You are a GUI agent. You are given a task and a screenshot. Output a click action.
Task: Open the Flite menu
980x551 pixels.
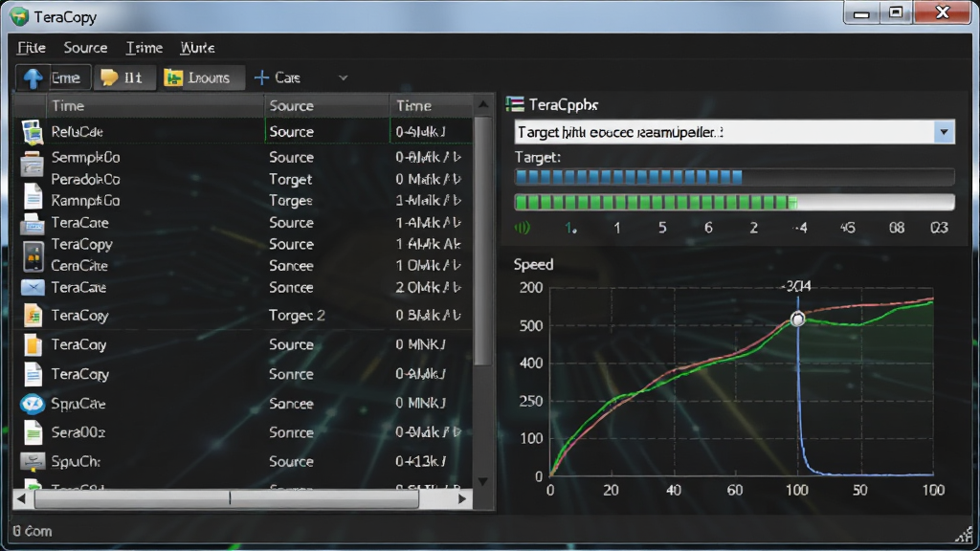(x=32, y=48)
